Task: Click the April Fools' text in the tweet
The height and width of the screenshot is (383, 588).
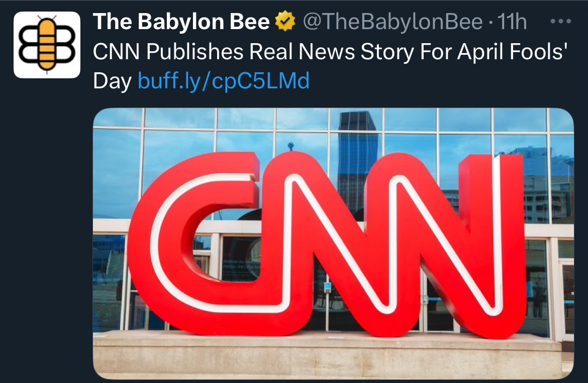Action: (x=512, y=51)
